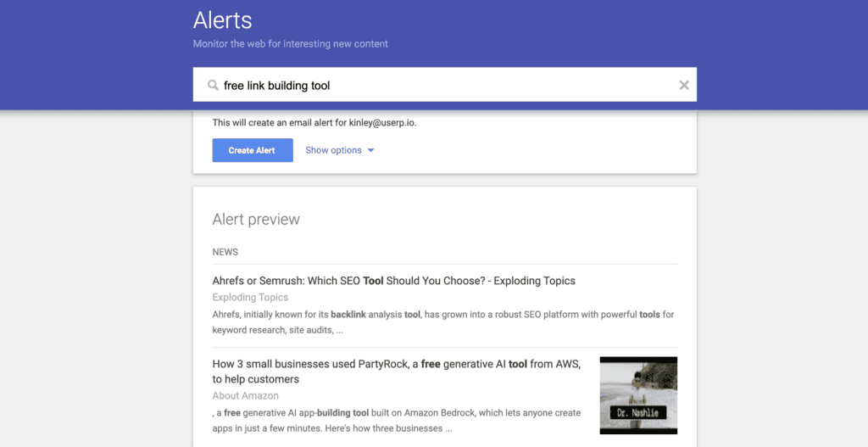
Task: Open the Show options link
Action: pos(333,150)
